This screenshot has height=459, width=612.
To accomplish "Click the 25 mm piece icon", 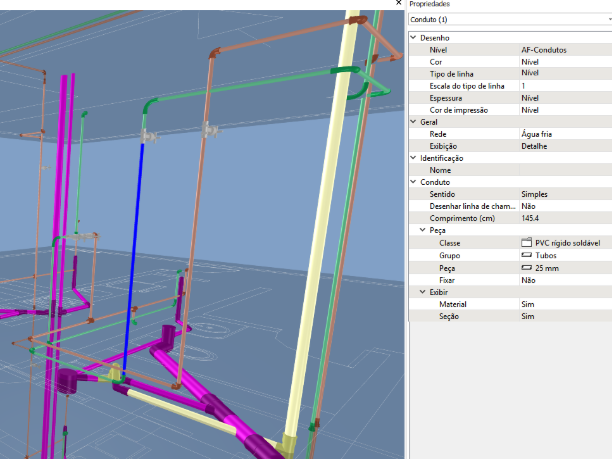I will coord(527,268).
